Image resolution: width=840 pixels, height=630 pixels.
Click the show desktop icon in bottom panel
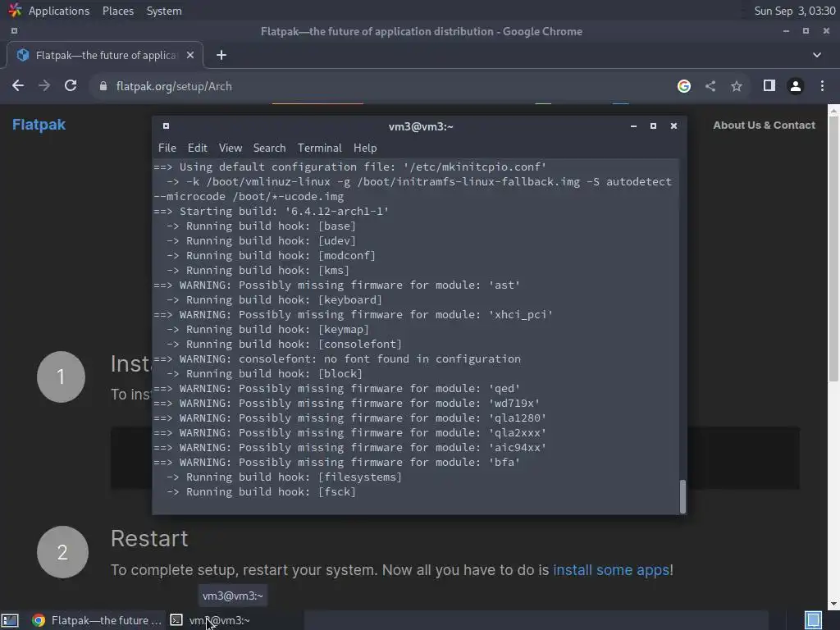(x=10, y=620)
